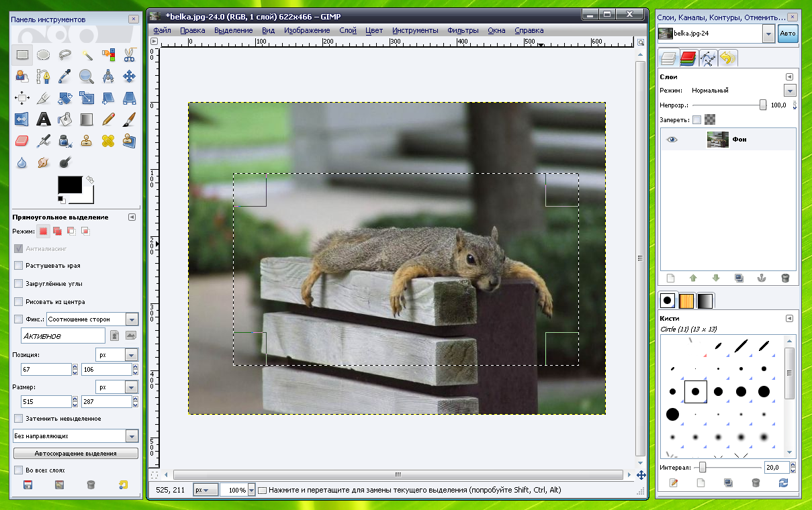Select the Ellipse selection tool
This screenshot has height=510, width=812.
[x=44, y=55]
